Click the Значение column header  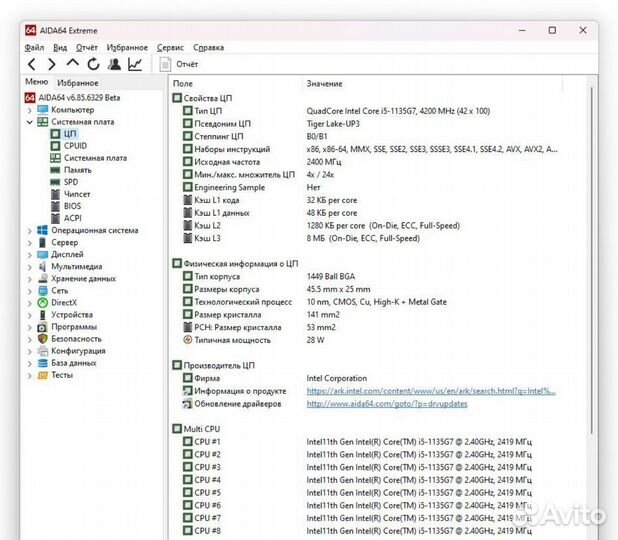pos(324,84)
